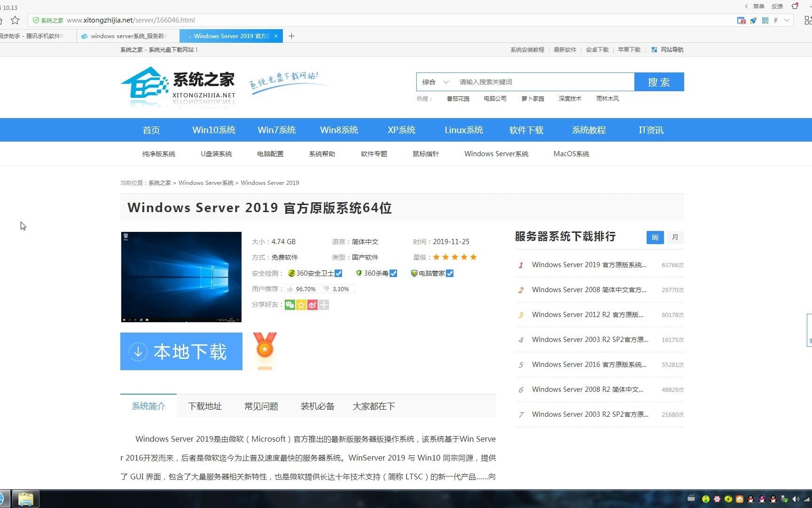Click the orange medal icon
812x508 pixels.
click(265, 351)
